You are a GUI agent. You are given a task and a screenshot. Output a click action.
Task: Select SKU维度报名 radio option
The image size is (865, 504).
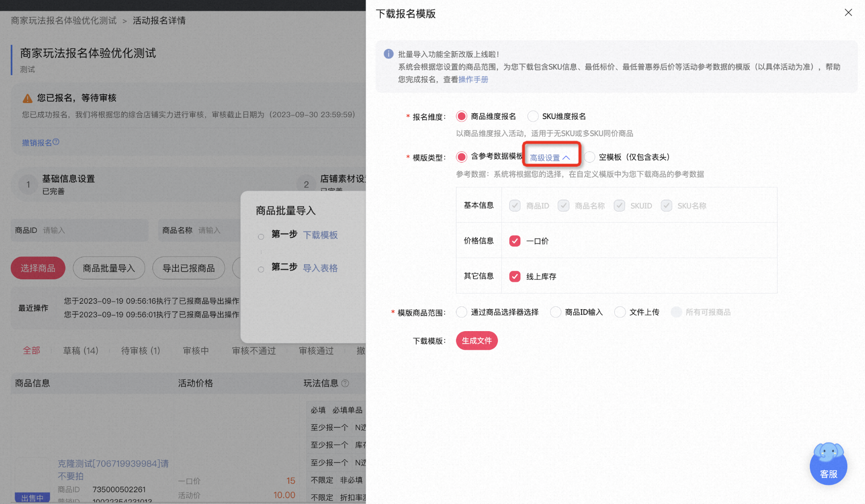click(x=533, y=116)
